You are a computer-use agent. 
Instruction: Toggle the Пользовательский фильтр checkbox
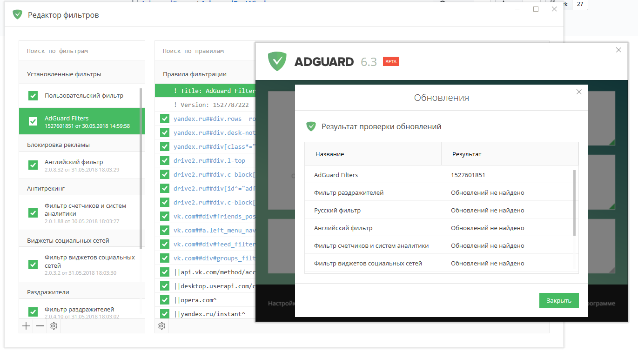[x=33, y=96]
